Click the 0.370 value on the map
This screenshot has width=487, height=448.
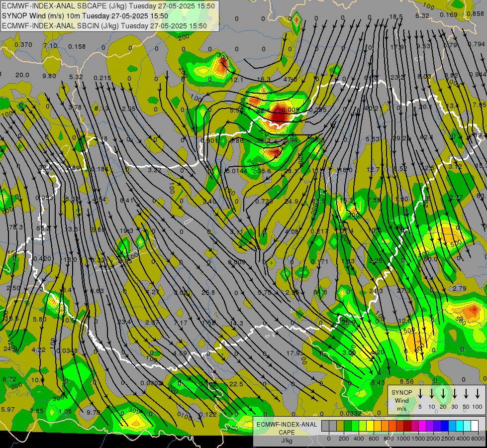click(23, 45)
